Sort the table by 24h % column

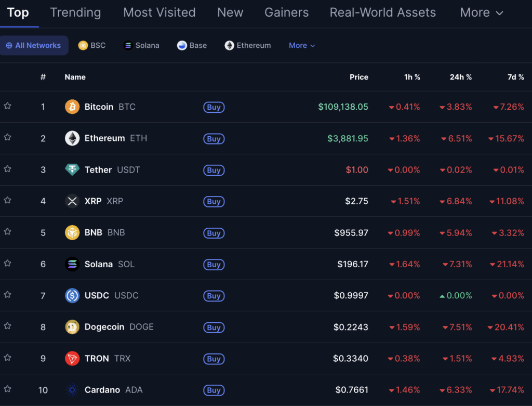(x=460, y=77)
